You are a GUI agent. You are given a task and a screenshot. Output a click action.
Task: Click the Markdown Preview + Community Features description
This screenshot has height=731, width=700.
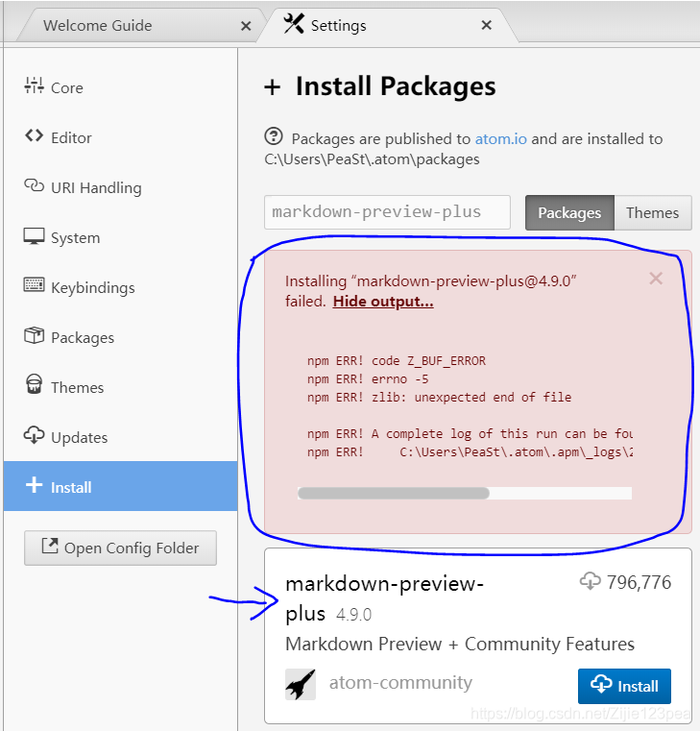tap(460, 644)
